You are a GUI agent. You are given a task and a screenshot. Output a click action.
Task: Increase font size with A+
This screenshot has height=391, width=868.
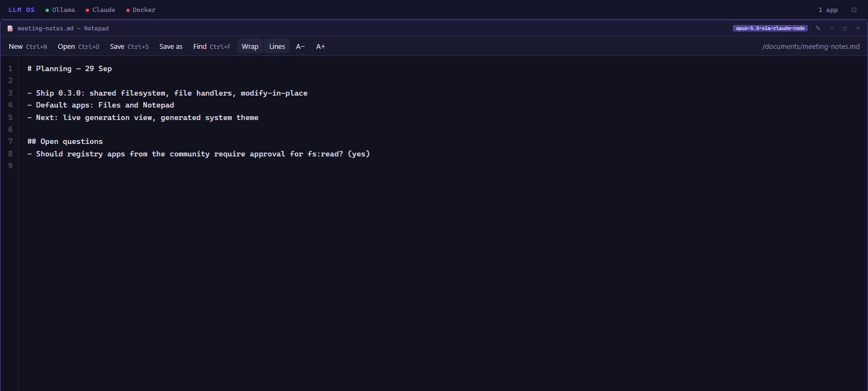(321, 47)
